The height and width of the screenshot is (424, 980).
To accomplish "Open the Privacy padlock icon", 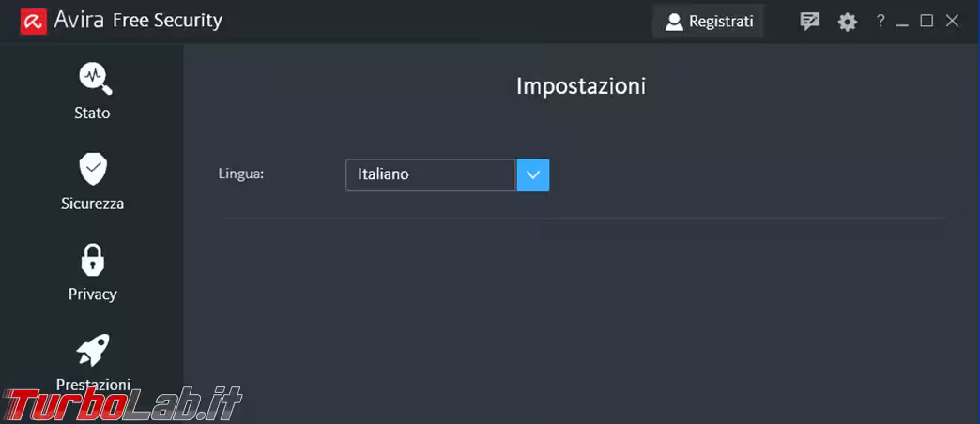I will pos(93,260).
